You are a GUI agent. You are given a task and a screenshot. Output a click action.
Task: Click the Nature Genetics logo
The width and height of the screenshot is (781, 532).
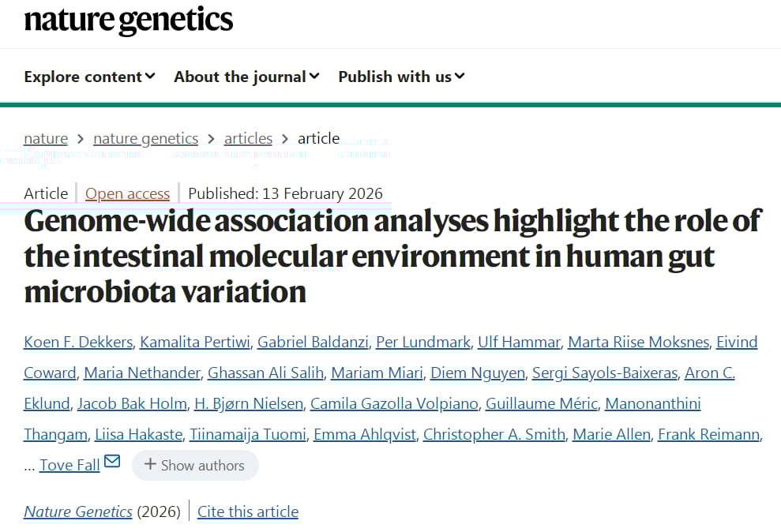click(129, 21)
